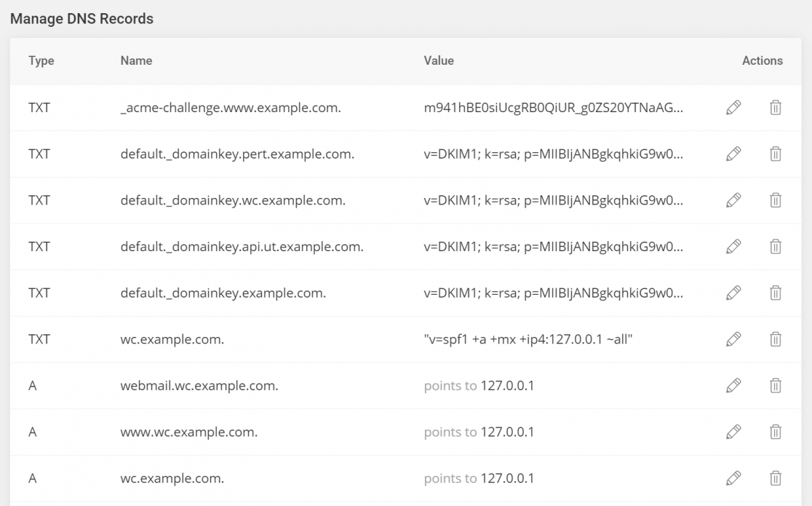Click the Actions column header
812x506 pixels.
(x=762, y=61)
